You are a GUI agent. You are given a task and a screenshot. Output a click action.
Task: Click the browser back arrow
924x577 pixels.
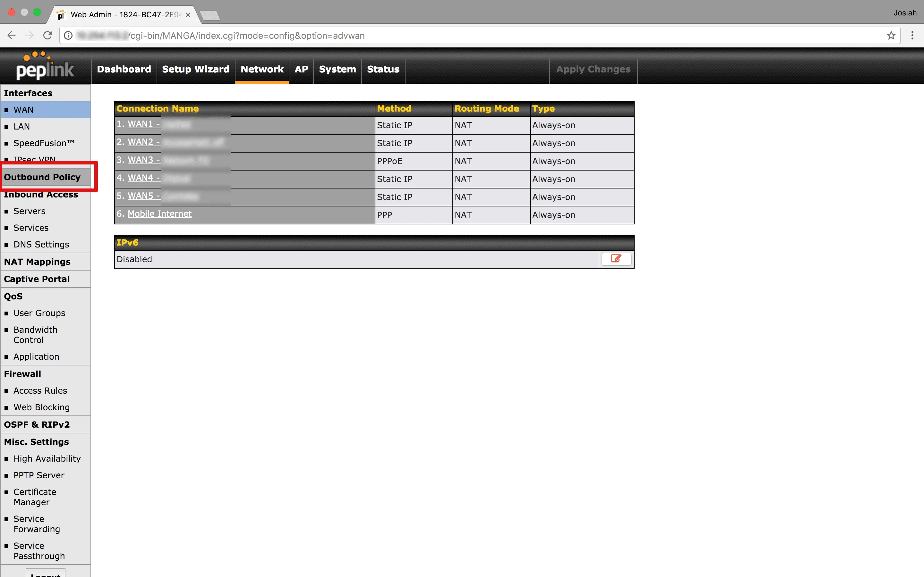tap(12, 36)
